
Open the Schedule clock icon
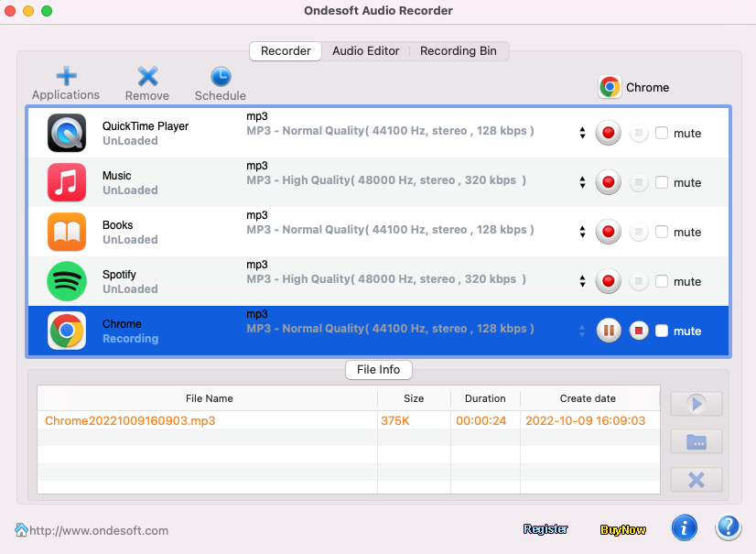point(221,77)
